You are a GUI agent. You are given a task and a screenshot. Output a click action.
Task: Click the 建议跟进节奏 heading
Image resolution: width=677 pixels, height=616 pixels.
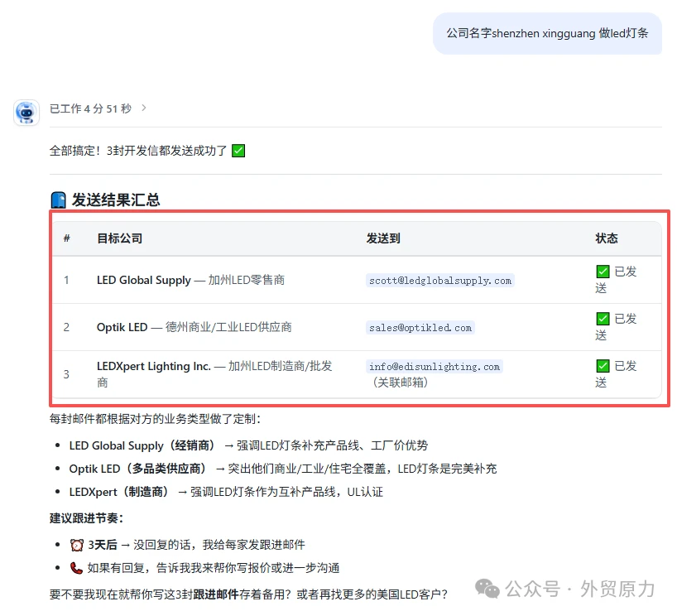coord(86,518)
